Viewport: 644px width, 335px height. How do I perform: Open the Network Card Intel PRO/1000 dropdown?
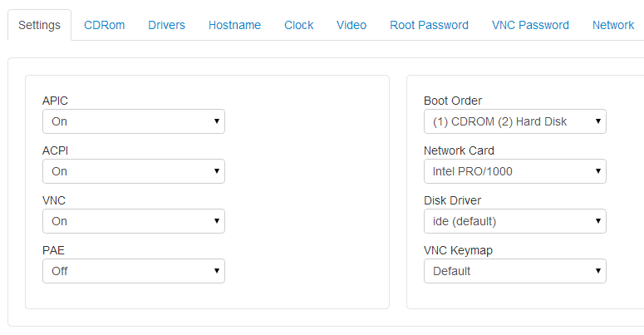515,171
